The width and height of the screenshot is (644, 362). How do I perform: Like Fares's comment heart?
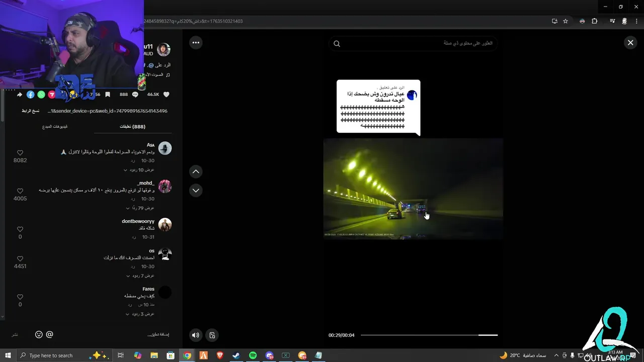[20, 297]
